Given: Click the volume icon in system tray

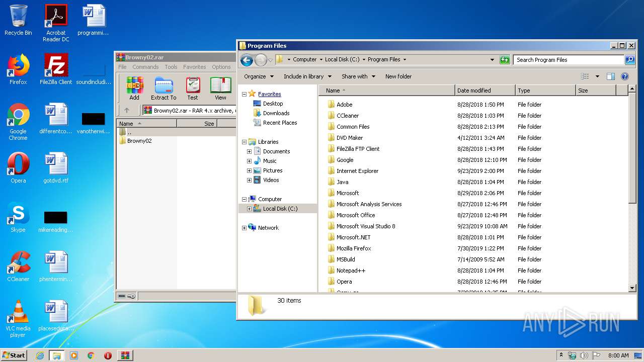Looking at the screenshot, I should click(584, 355).
